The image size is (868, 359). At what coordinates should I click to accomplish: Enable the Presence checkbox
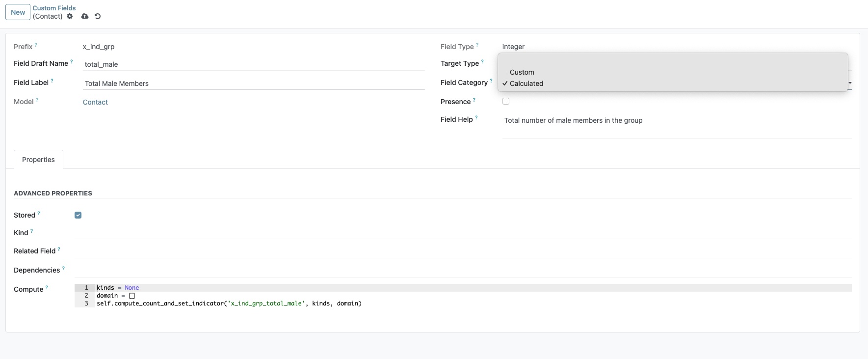point(506,101)
